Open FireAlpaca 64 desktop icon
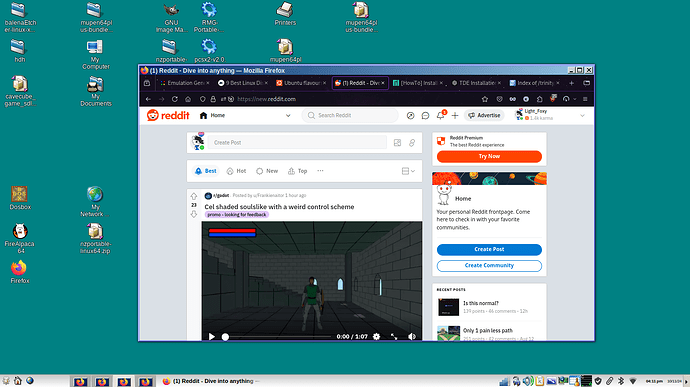This screenshot has width=690, height=387. click(x=20, y=238)
